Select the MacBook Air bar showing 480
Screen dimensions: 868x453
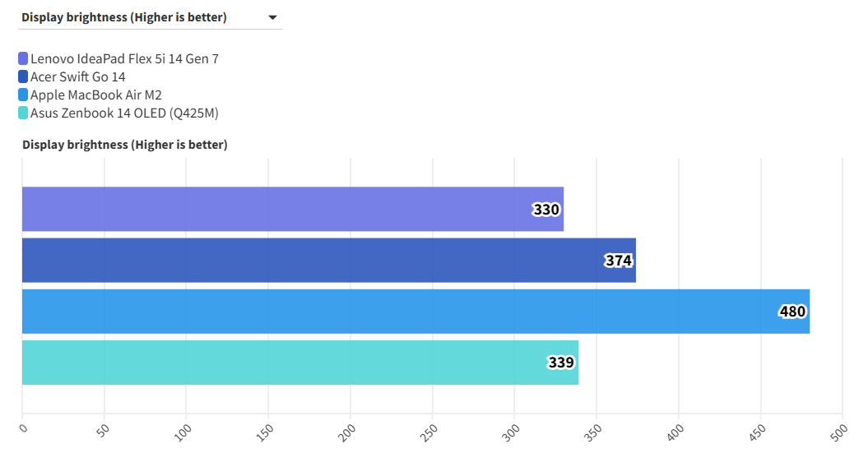(x=395, y=312)
